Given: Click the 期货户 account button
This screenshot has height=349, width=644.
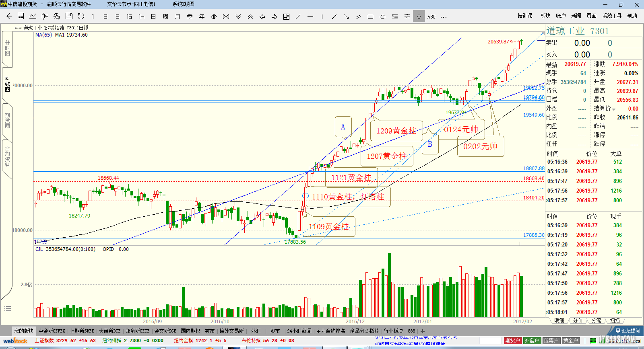Looking at the screenshot, I should pos(512,341).
